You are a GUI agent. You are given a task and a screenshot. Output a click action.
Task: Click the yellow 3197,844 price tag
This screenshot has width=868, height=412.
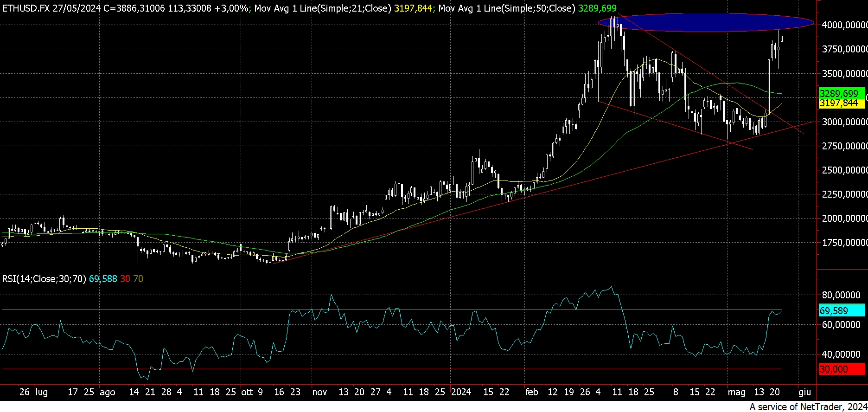pos(842,103)
